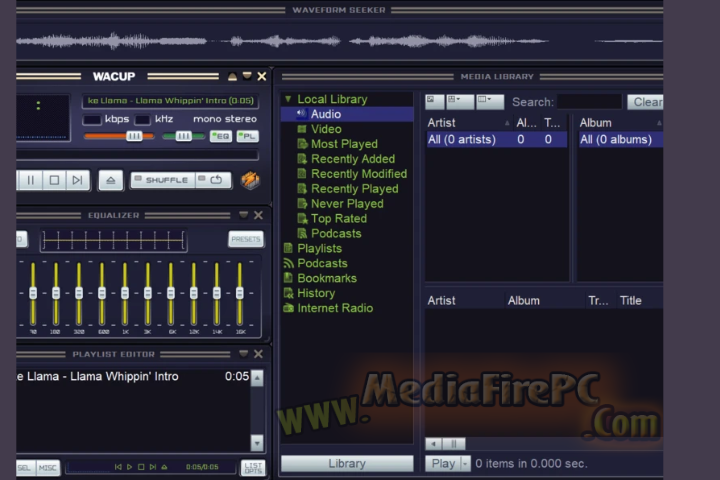Open the Top Rated view
This screenshot has height=480, width=720.
[x=339, y=219]
